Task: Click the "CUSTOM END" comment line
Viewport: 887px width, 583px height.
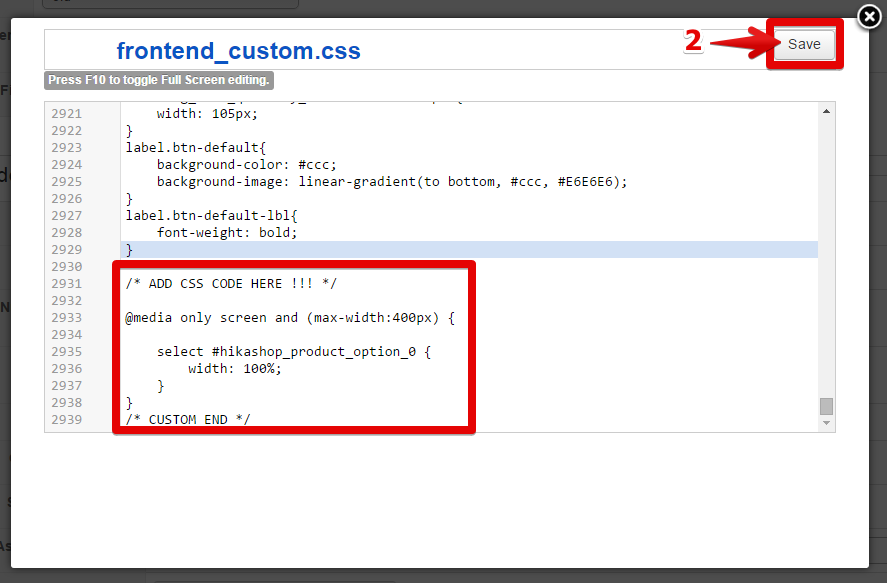Action: coord(188,419)
